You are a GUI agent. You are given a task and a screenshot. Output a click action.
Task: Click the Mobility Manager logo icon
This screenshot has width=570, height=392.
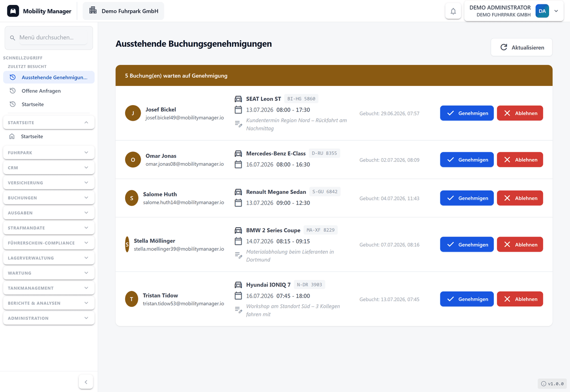13,11
